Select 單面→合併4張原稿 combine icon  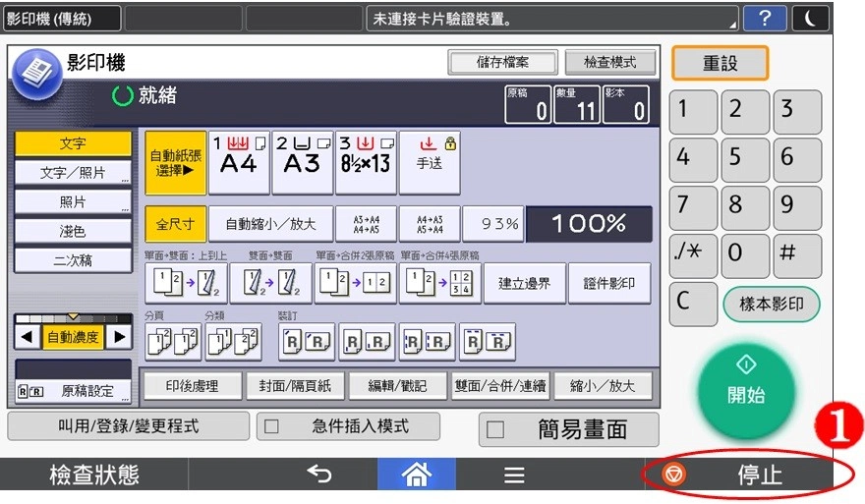440,283
